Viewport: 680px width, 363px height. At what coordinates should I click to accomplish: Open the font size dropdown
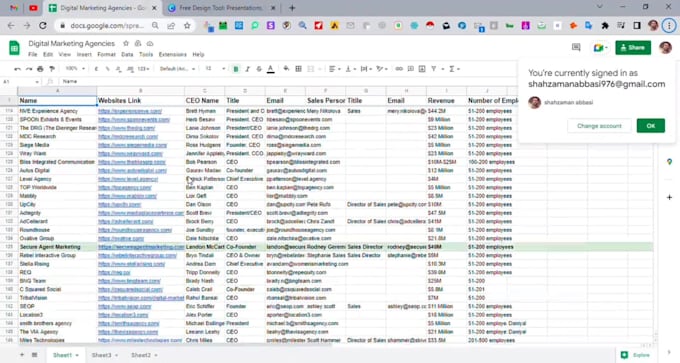(x=215, y=69)
